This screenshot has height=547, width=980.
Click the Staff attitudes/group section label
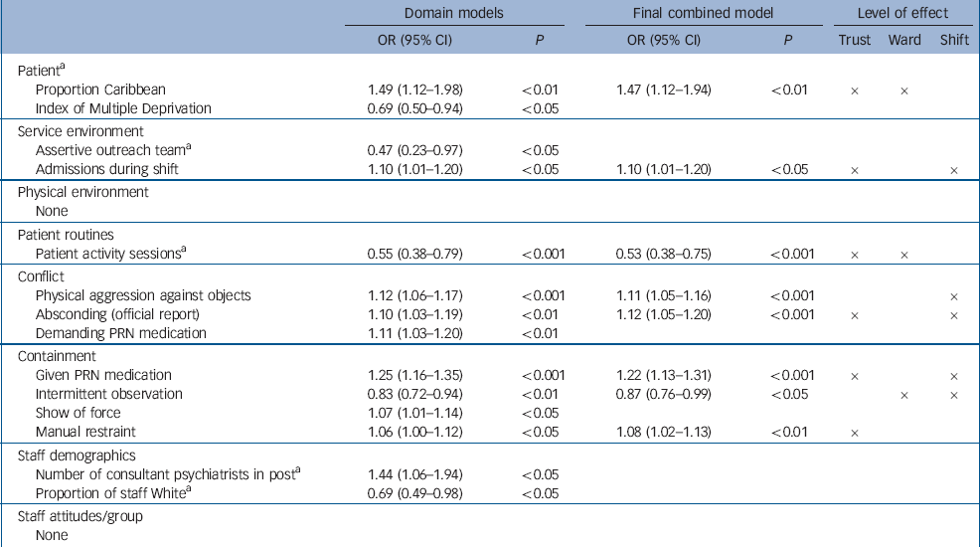(x=76, y=516)
